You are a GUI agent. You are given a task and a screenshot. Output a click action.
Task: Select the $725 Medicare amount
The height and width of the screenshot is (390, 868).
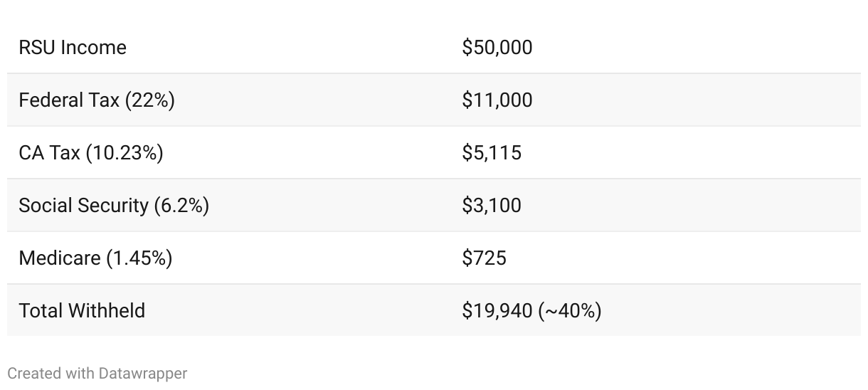click(x=484, y=258)
